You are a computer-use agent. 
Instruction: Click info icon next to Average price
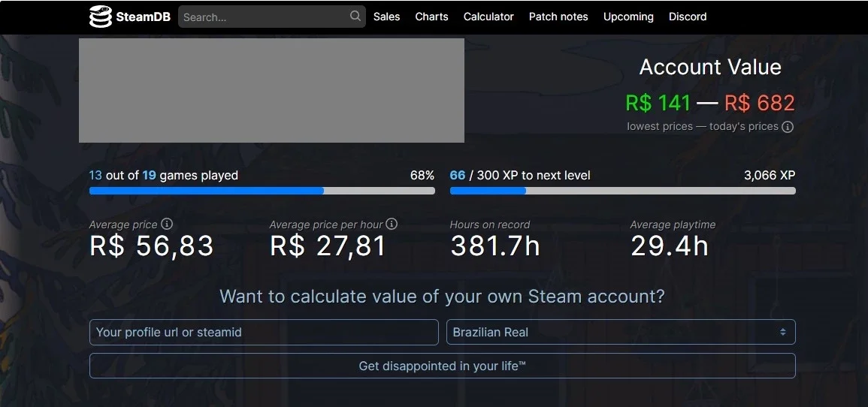pyautogui.click(x=167, y=224)
